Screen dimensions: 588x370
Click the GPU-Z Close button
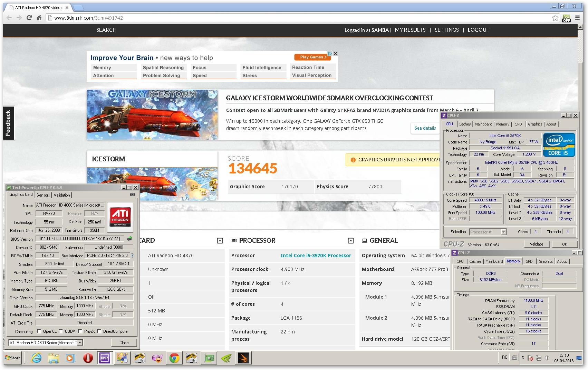tap(124, 343)
